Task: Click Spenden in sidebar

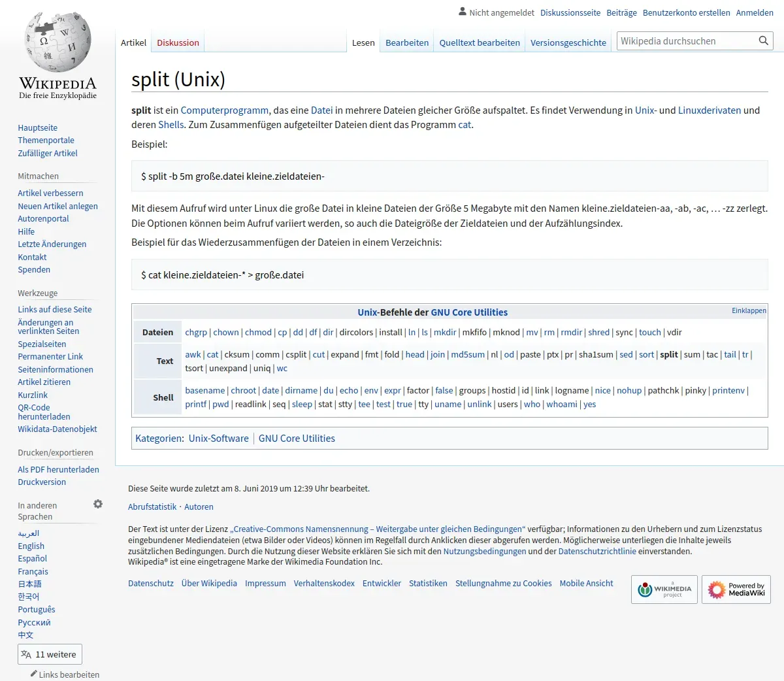Action: tap(34, 269)
